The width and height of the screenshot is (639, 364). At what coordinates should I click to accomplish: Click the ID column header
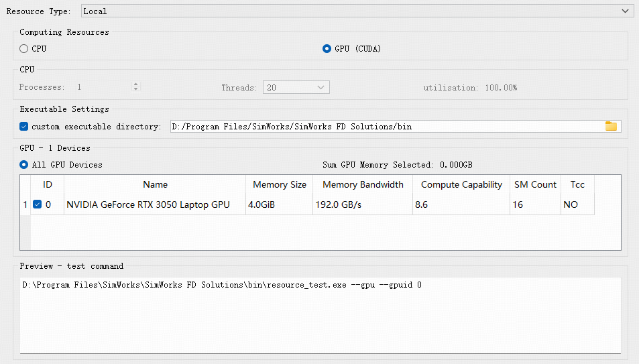click(x=48, y=185)
